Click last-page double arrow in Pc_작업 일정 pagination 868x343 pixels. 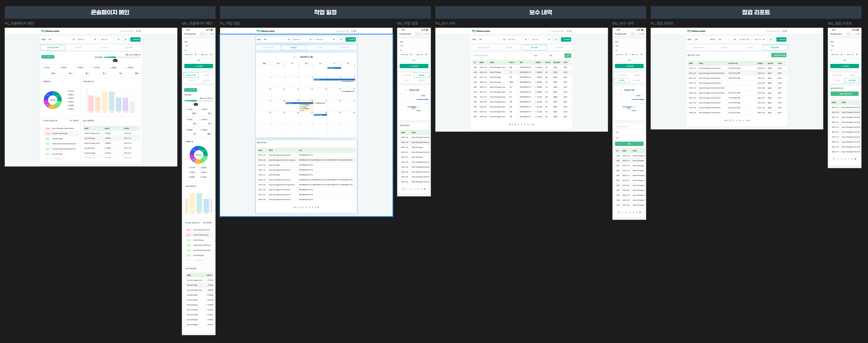coord(318,207)
